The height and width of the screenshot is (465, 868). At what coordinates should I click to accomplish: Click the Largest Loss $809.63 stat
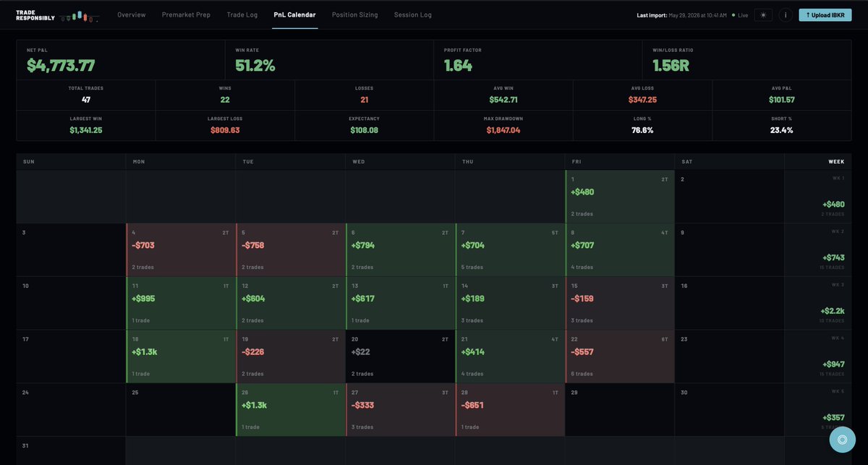point(225,125)
